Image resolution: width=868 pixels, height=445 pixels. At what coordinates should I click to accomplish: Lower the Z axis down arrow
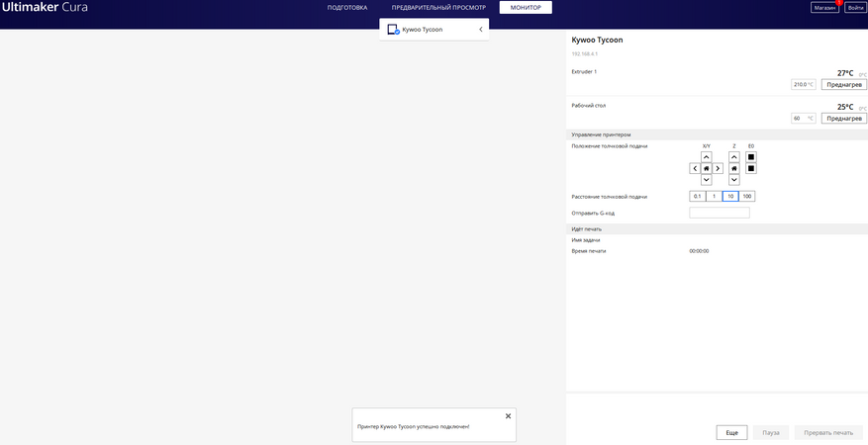(734, 180)
